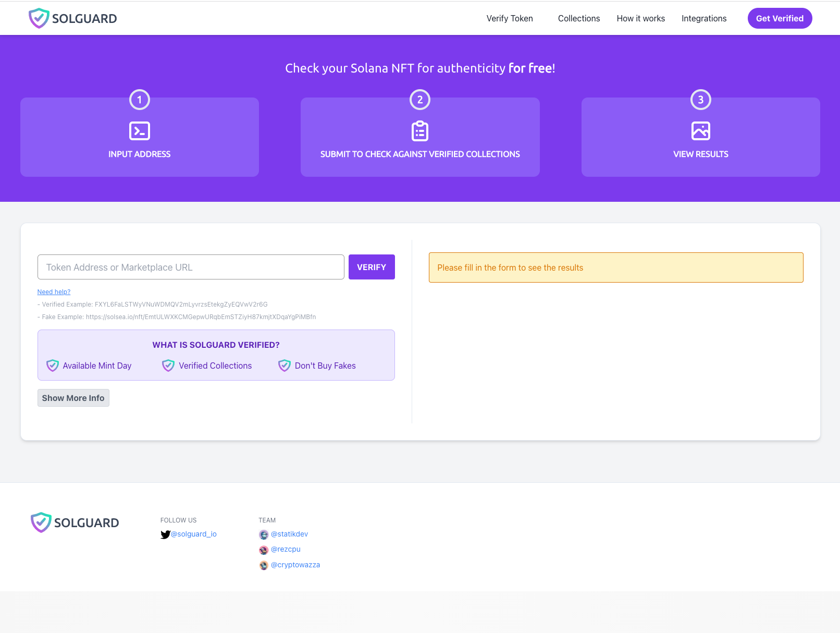Click the Get Verified button
Viewport: 840px width, 633px height.
click(x=780, y=18)
